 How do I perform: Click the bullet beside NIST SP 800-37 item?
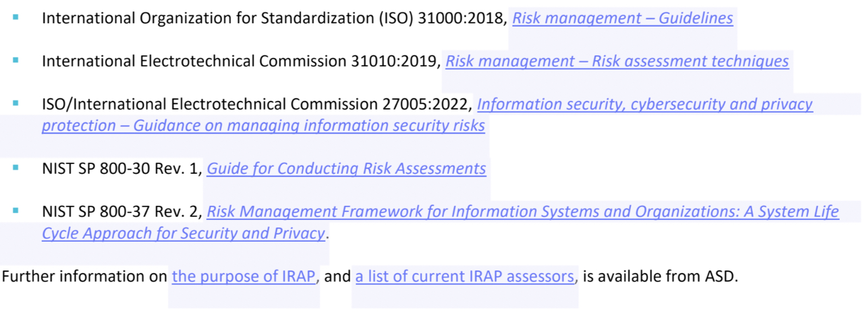point(16,211)
